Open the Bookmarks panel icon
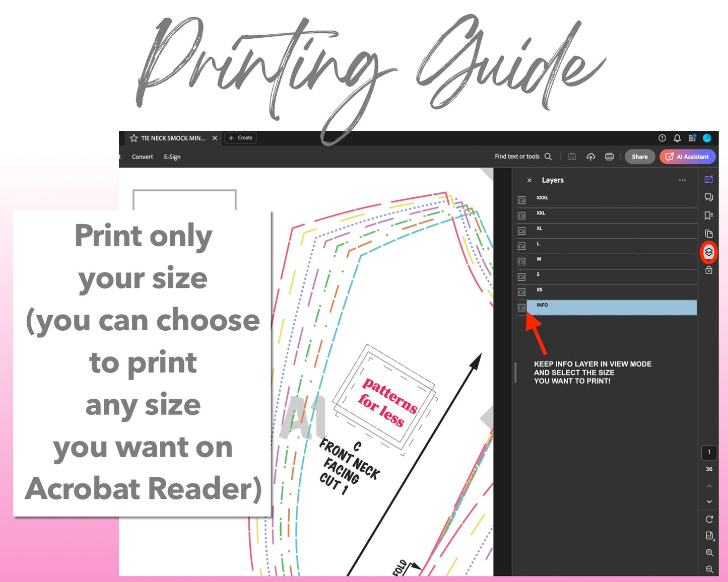728x582 pixels. tap(709, 215)
